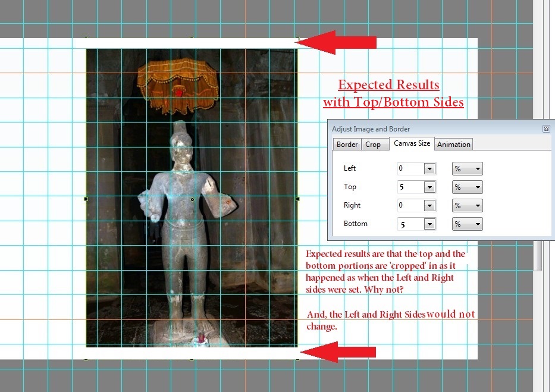Screen dimensions: 555x392
Task: Click the left-middle selection handle of image
Action: click(x=86, y=199)
